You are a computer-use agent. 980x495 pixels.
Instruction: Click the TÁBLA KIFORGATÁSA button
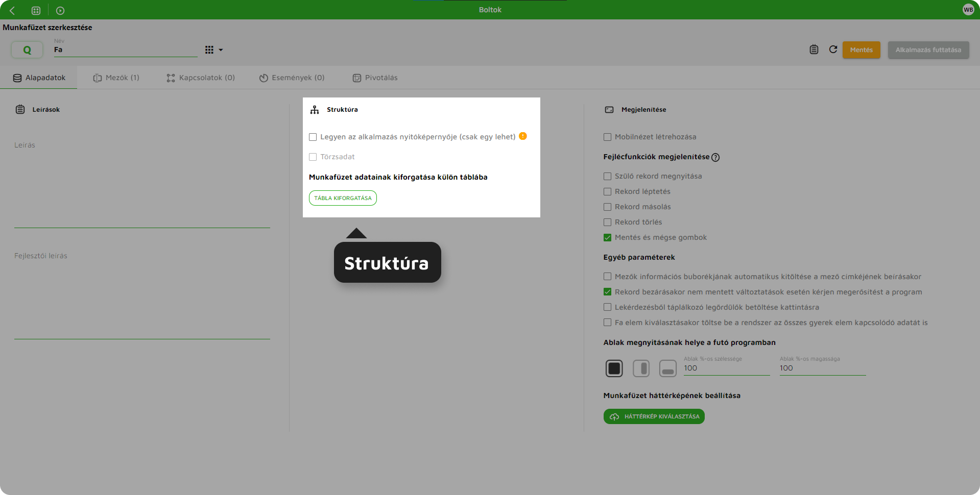343,198
